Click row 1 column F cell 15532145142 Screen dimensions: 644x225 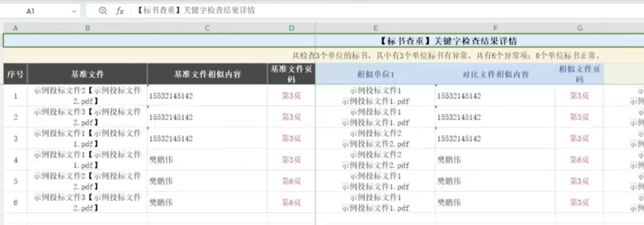click(495, 96)
